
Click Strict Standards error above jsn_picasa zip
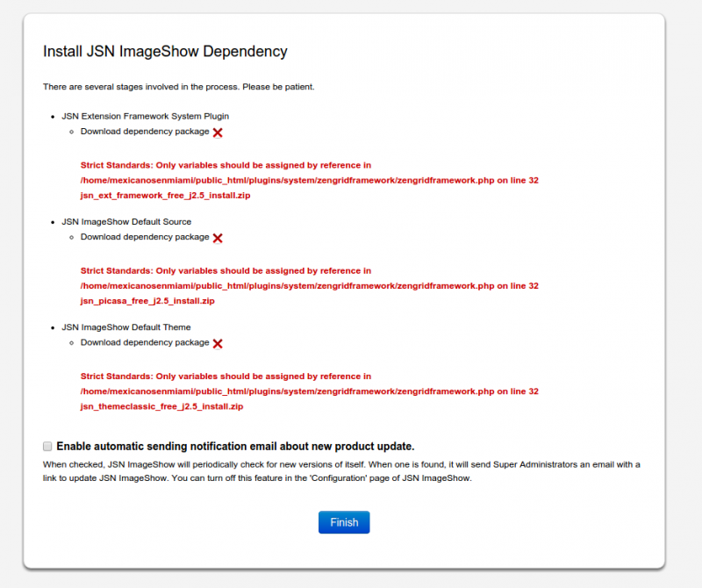(x=310, y=278)
